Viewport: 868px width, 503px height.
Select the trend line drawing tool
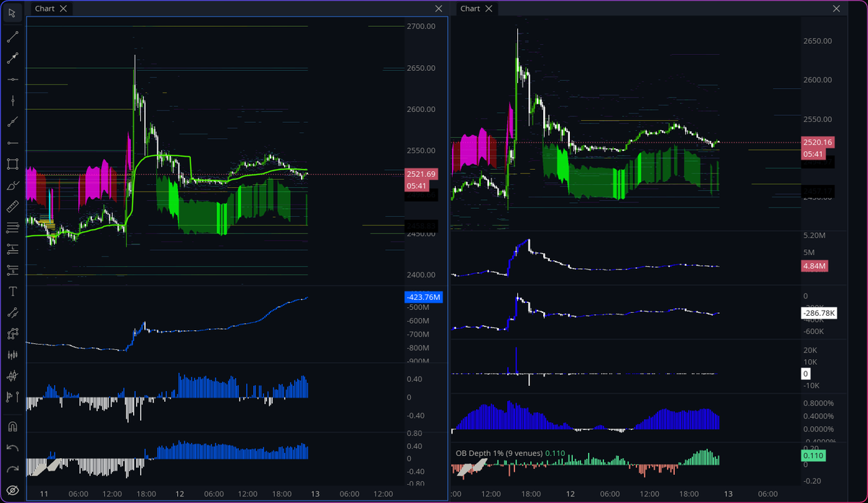point(12,36)
